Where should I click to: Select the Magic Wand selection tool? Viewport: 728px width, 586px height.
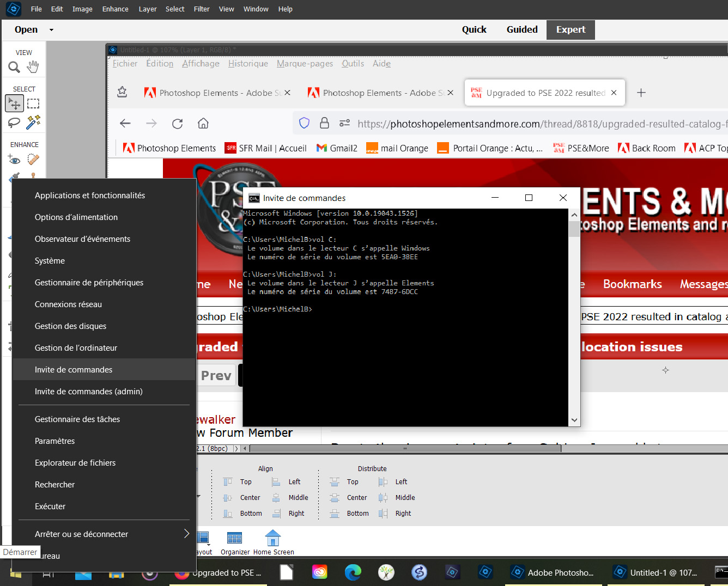coord(33,122)
